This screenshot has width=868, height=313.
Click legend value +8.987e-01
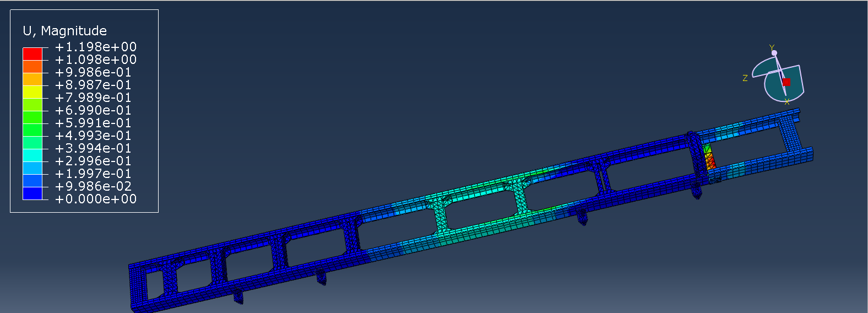tap(93, 85)
